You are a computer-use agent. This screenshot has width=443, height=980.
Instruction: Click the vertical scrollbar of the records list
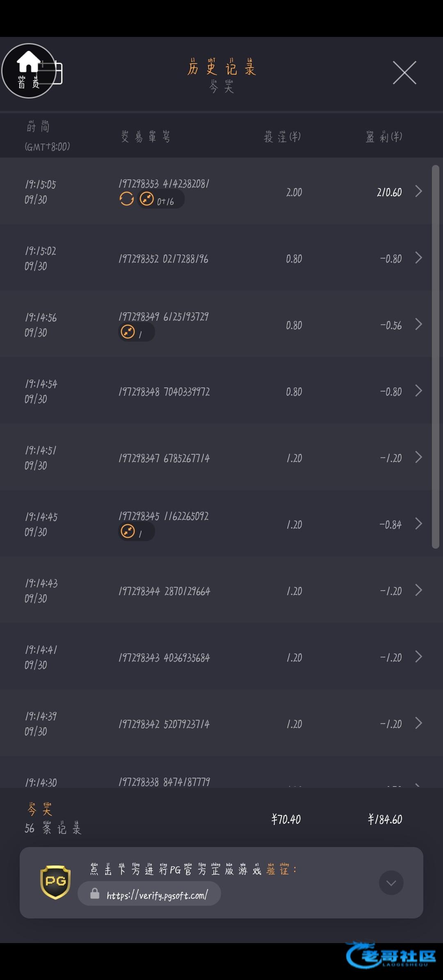(436, 356)
